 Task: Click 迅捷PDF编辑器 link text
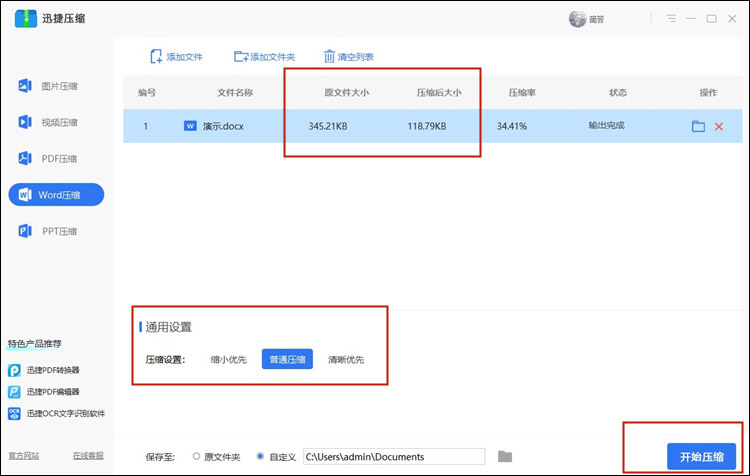(53, 392)
